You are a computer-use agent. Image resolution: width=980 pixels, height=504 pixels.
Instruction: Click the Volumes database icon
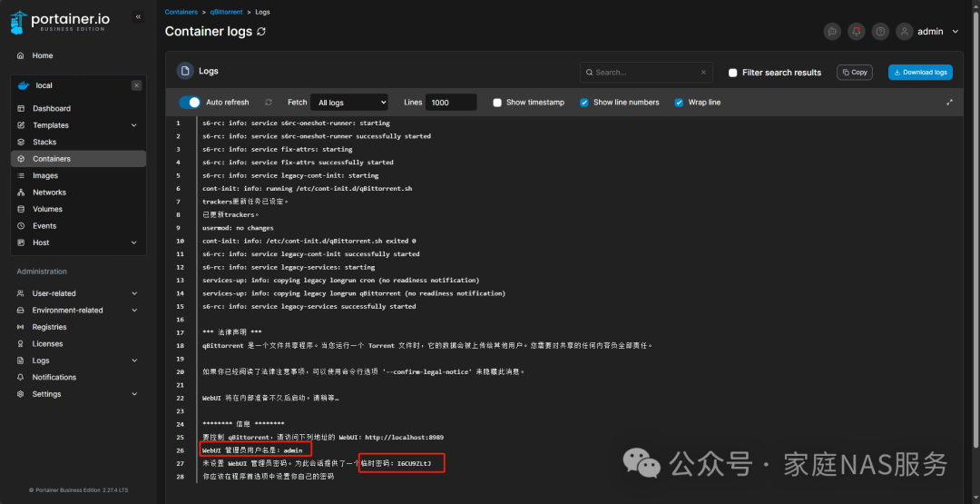(21, 210)
